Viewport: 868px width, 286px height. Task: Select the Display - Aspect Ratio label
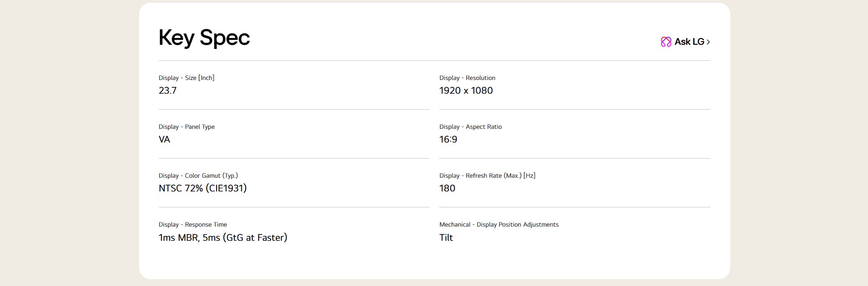pos(470,127)
